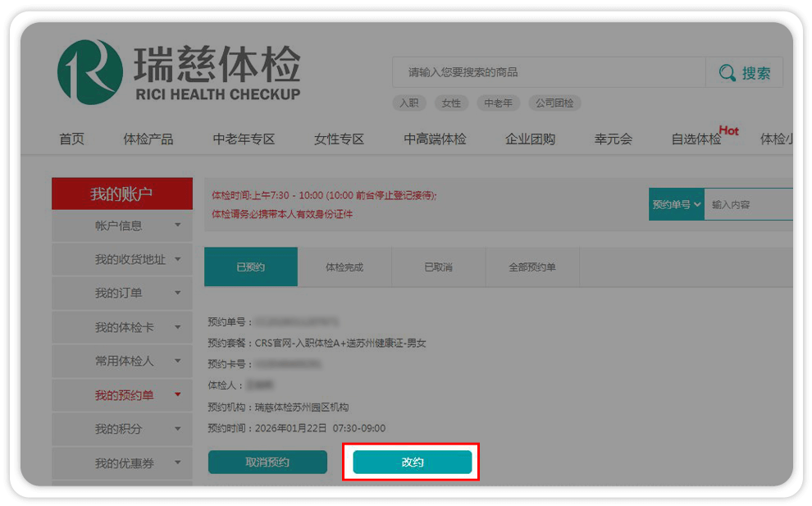Viewport: 812px width, 506px height.
Task: Select the 入职 quick search tag
Action: [408, 103]
